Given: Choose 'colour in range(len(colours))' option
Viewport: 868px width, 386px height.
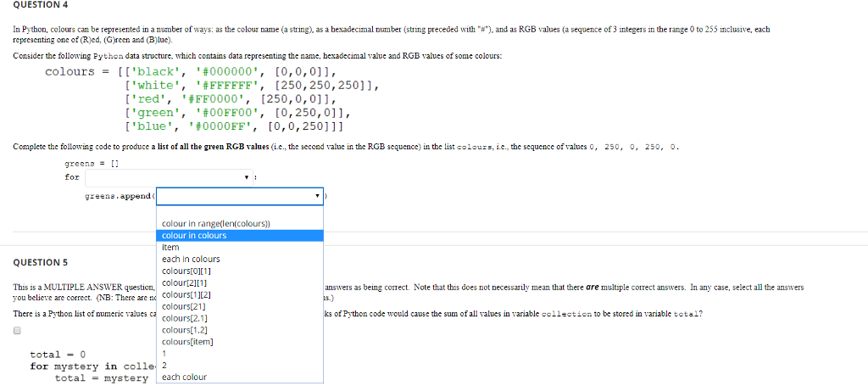Looking at the screenshot, I should pos(240,224).
